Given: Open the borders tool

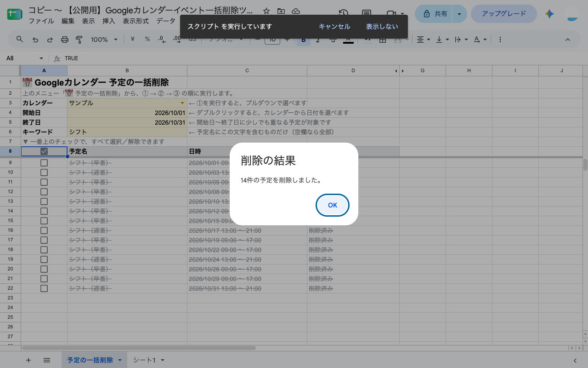Looking at the screenshot, I should point(382,40).
